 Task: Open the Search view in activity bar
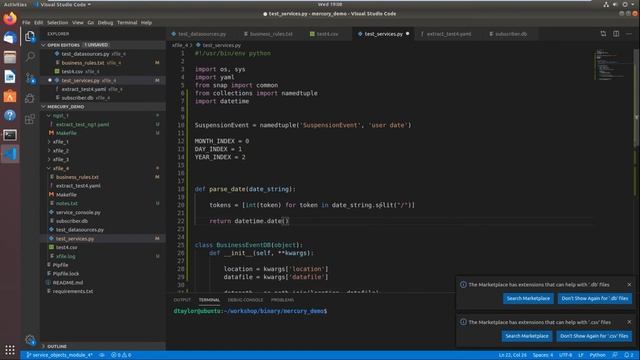click(x=30, y=57)
